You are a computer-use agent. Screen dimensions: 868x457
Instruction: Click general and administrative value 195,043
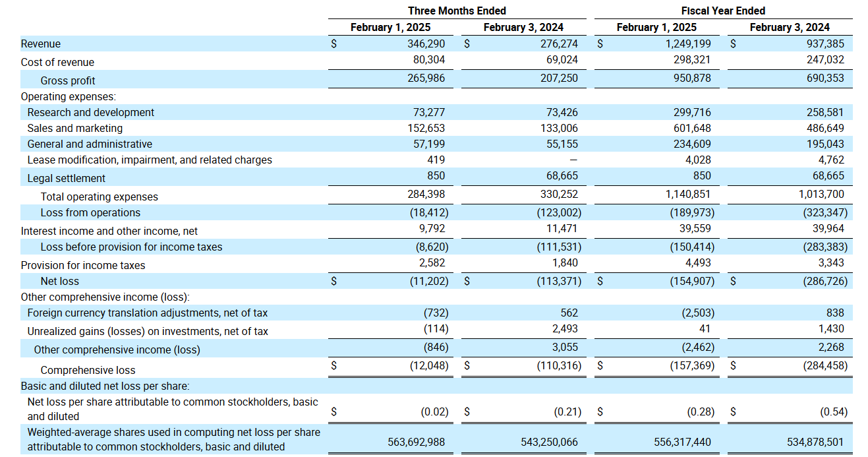click(x=825, y=144)
